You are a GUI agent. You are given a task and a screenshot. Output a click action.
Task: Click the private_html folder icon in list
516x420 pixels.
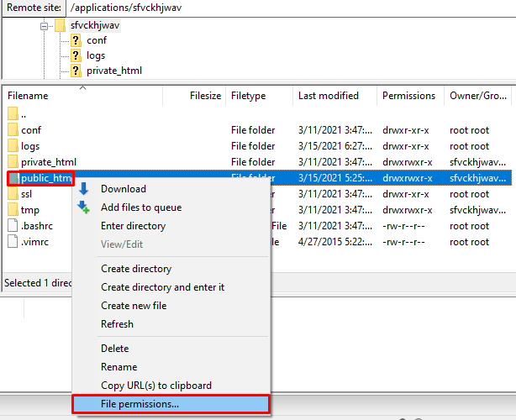(13, 161)
